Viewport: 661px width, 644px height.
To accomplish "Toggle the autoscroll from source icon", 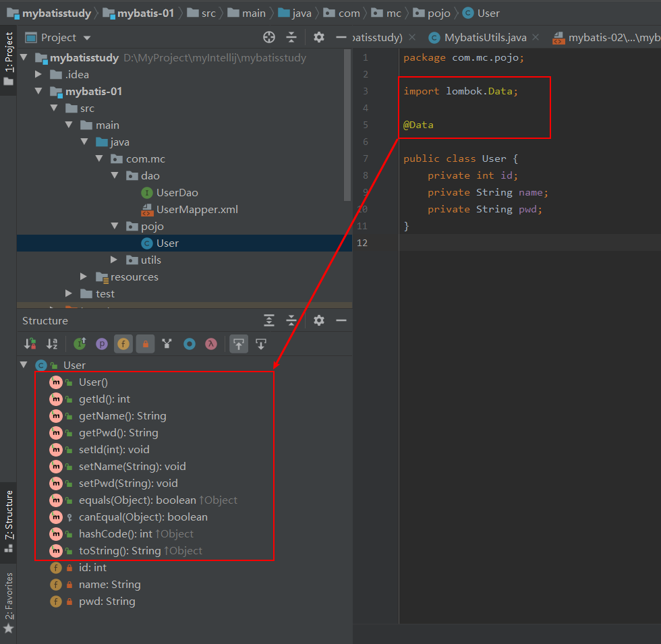I will [261, 345].
